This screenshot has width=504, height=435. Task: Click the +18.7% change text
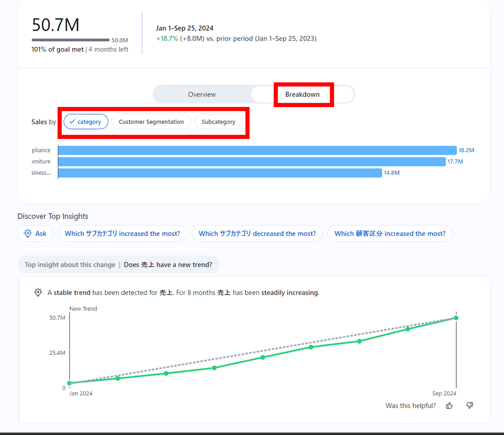tap(167, 39)
